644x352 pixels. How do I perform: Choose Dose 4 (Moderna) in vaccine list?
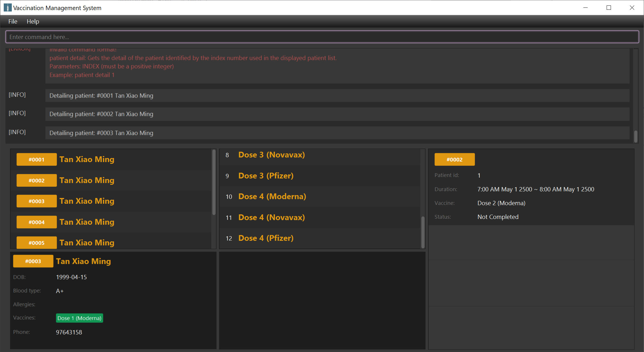[272, 197]
